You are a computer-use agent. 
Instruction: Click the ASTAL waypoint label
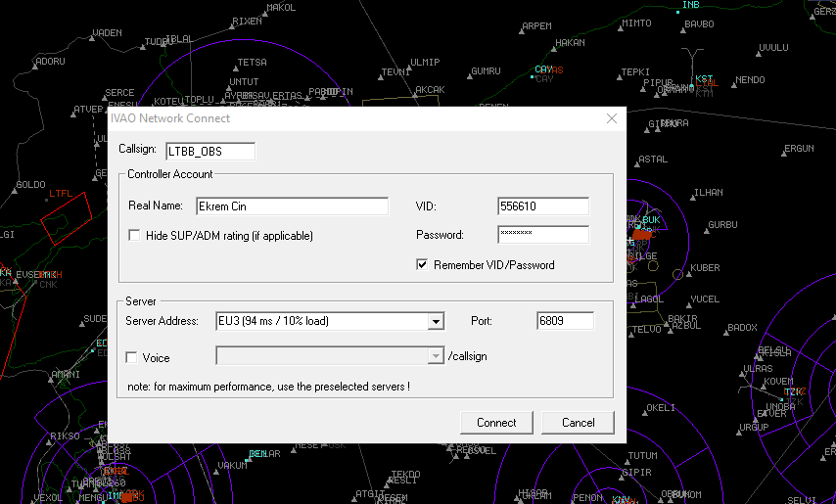click(x=653, y=160)
